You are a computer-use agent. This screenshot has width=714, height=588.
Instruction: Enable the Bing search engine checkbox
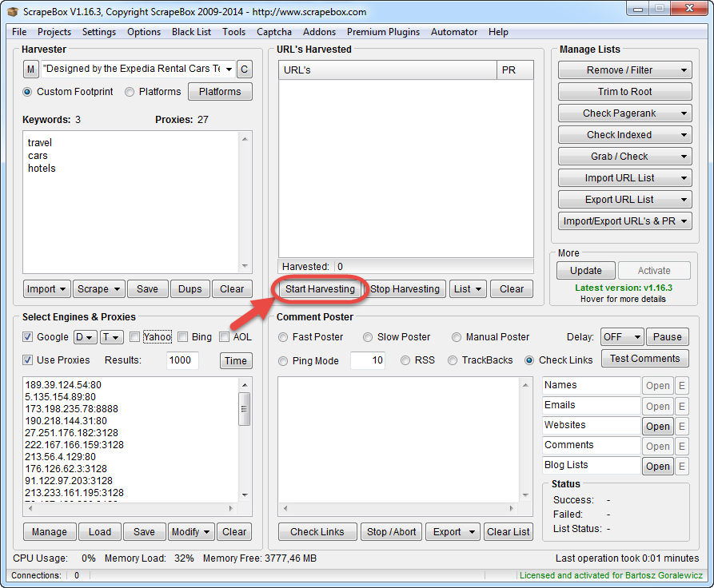click(182, 337)
